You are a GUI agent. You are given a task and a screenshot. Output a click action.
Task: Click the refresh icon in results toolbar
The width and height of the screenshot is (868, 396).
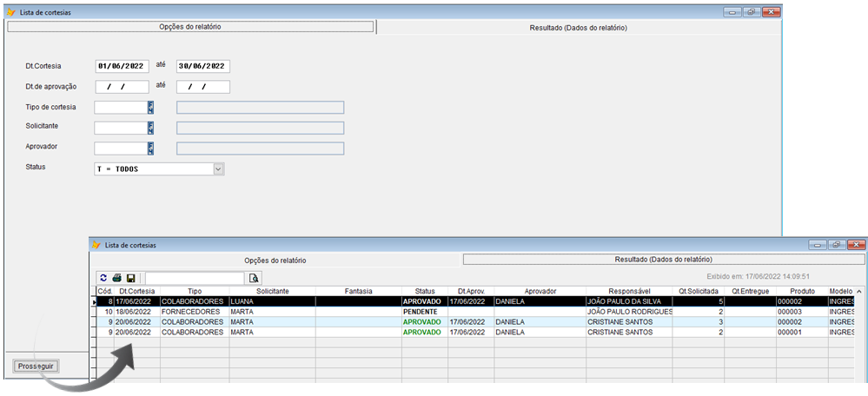click(x=103, y=278)
